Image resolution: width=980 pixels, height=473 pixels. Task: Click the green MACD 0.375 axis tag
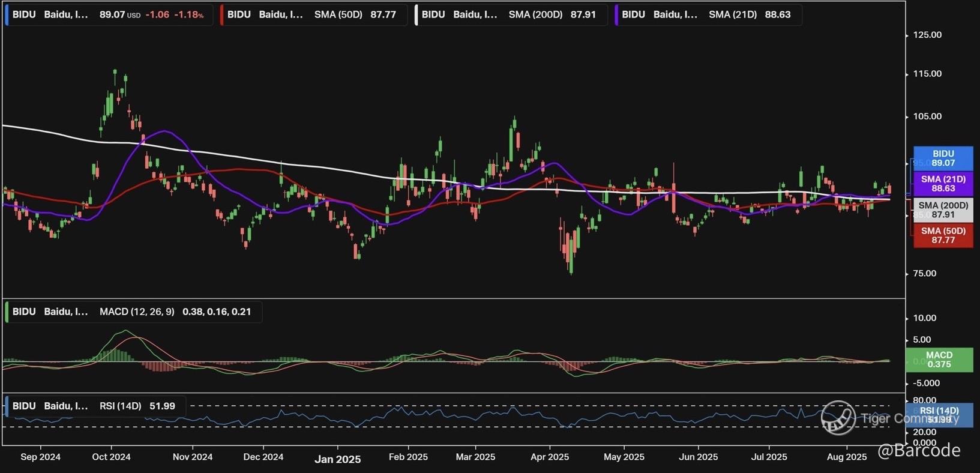click(x=939, y=360)
